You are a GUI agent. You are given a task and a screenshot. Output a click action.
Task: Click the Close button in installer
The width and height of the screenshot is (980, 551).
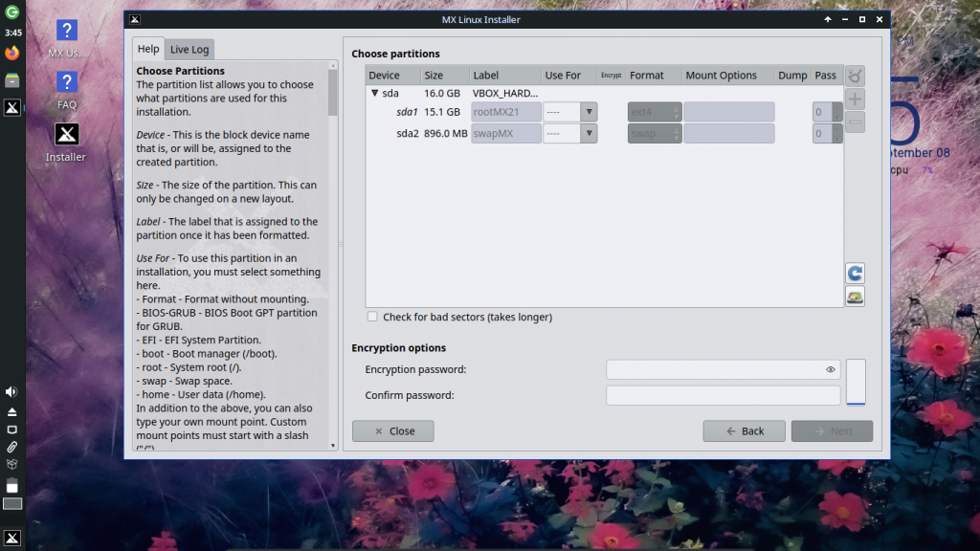[393, 431]
